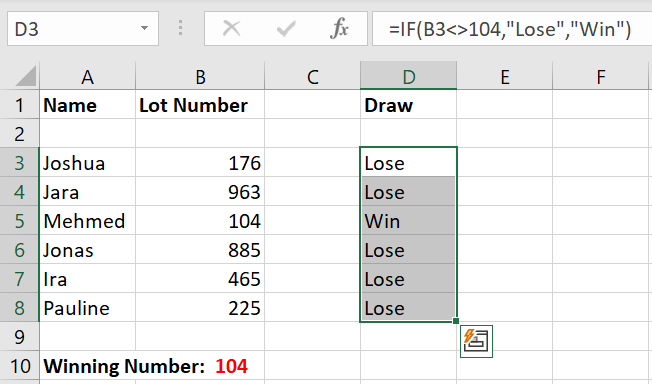Screen dimensions: 652x384
Task: Click the formula bar vertical dots handle
Action: tap(180, 28)
